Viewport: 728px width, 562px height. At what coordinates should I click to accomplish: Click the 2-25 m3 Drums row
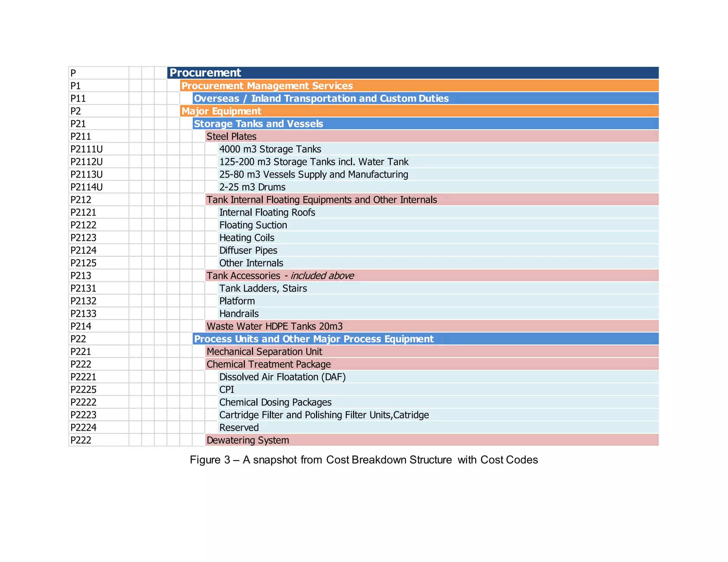click(x=438, y=187)
